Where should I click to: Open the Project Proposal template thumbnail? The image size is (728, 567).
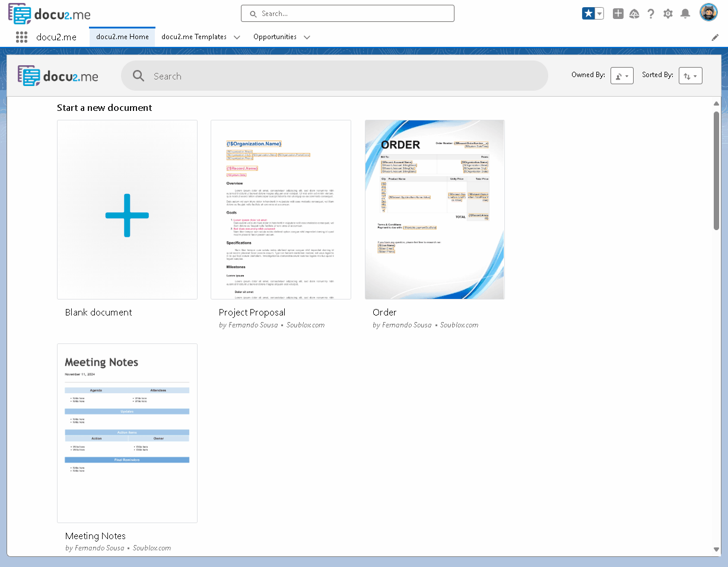(x=281, y=209)
